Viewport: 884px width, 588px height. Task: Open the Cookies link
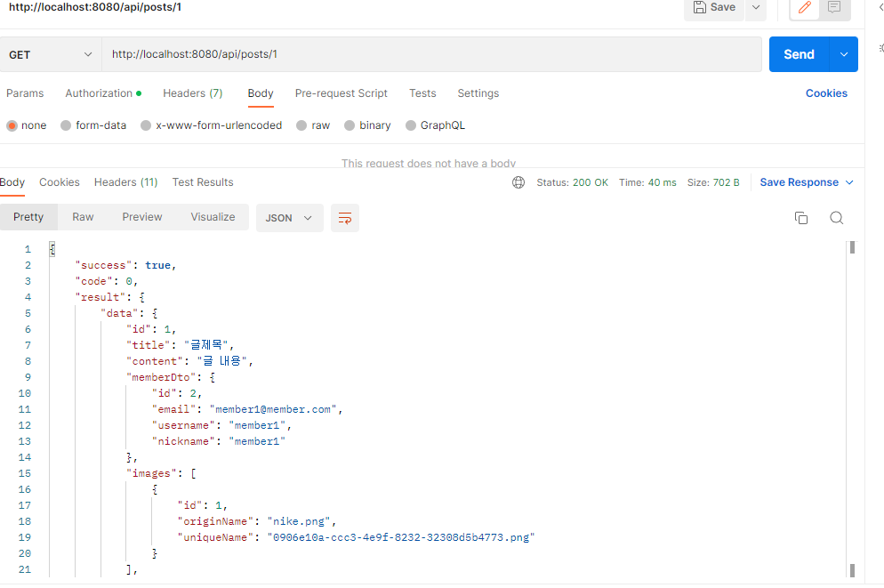pyautogui.click(x=826, y=93)
